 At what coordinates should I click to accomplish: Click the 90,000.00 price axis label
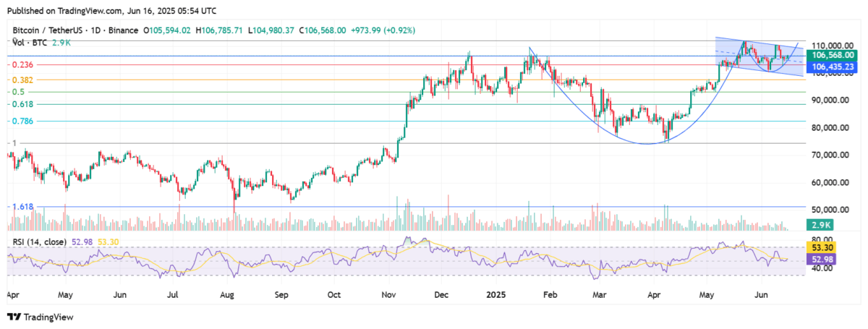coord(830,100)
